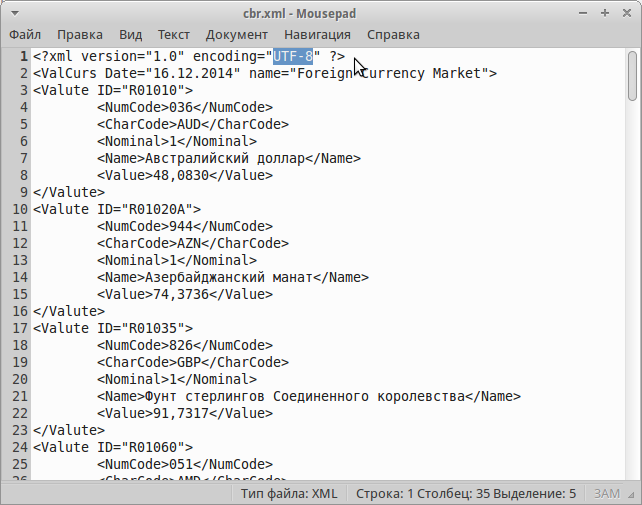Click the Тип файла: XML status entry
The image size is (642, 505).
(289, 494)
